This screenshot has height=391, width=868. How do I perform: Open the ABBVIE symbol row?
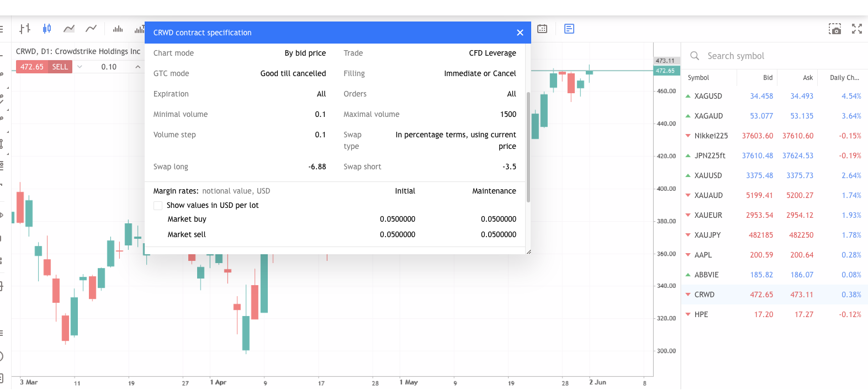pos(774,275)
